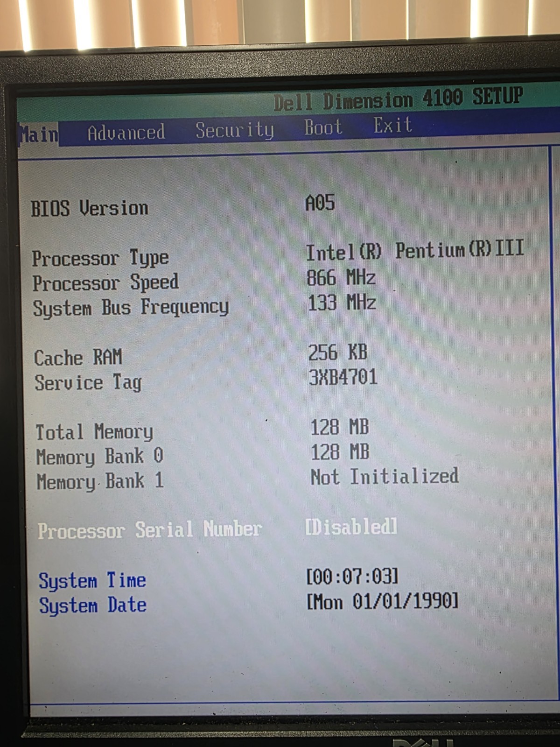Select the System Date field value
The height and width of the screenshot is (747, 560).
point(382,601)
